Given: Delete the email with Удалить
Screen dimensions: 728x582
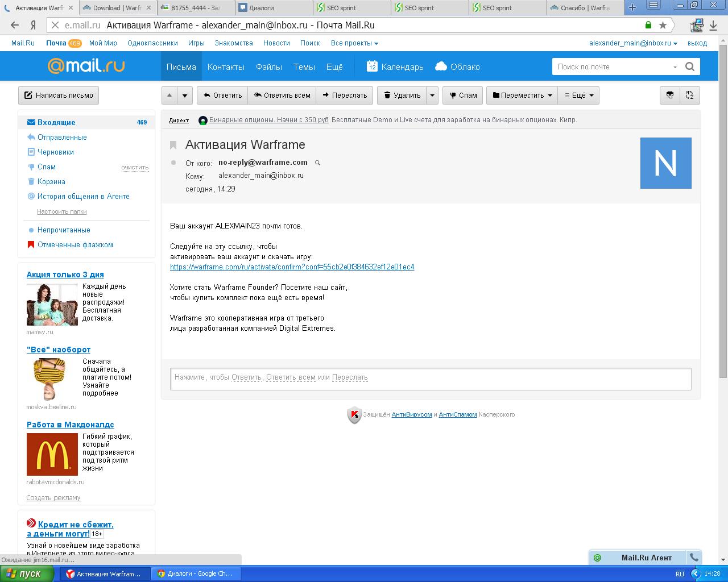Looking at the screenshot, I should click(x=401, y=95).
